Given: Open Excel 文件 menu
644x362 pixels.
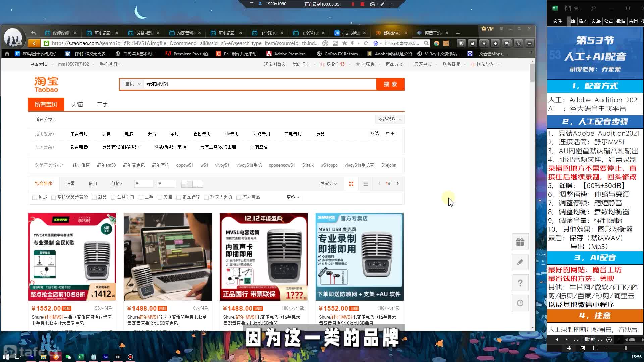Looking at the screenshot, I should 557,21.
